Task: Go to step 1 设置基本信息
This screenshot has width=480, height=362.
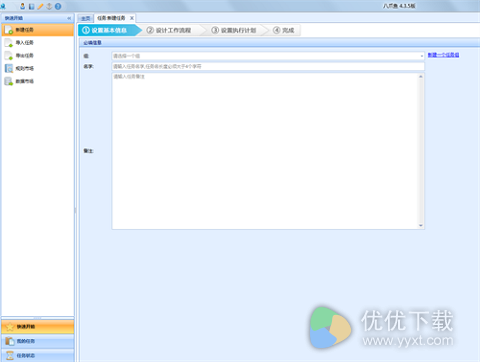Action: coord(109,30)
